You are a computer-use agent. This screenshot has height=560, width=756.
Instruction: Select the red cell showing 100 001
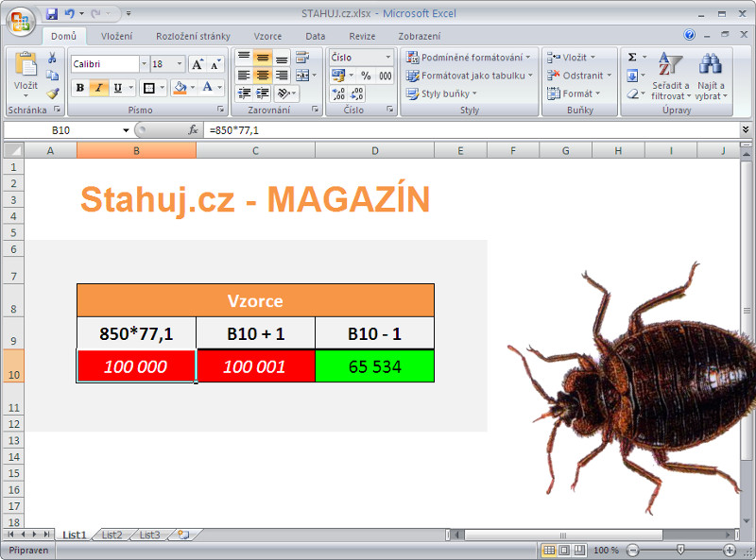click(255, 366)
